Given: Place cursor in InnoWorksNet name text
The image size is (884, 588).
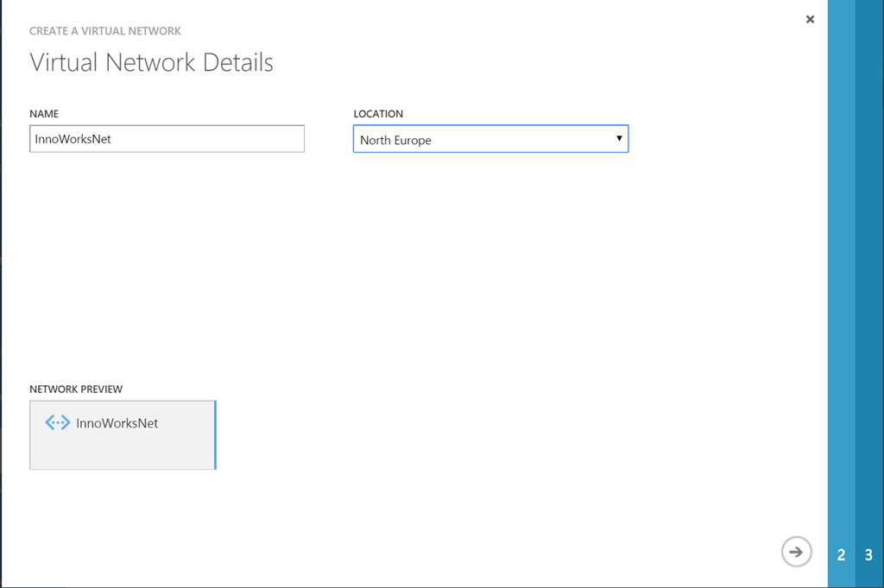Looking at the screenshot, I should 73,139.
